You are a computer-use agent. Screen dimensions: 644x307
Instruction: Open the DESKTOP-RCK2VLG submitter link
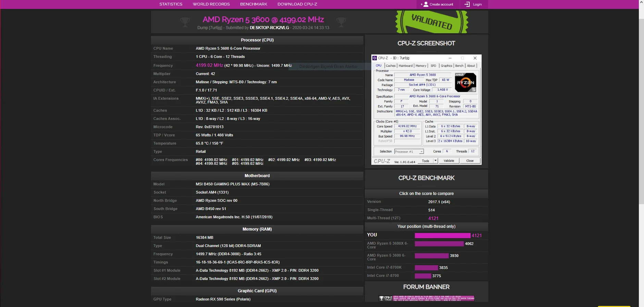pyautogui.click(x=269, y=28)
